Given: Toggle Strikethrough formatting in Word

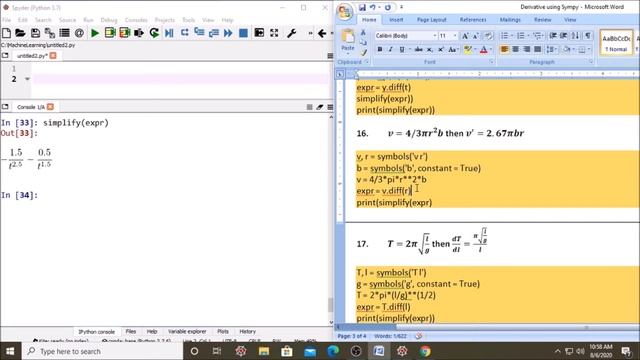Looking at the screenshot, I should 418,49.
